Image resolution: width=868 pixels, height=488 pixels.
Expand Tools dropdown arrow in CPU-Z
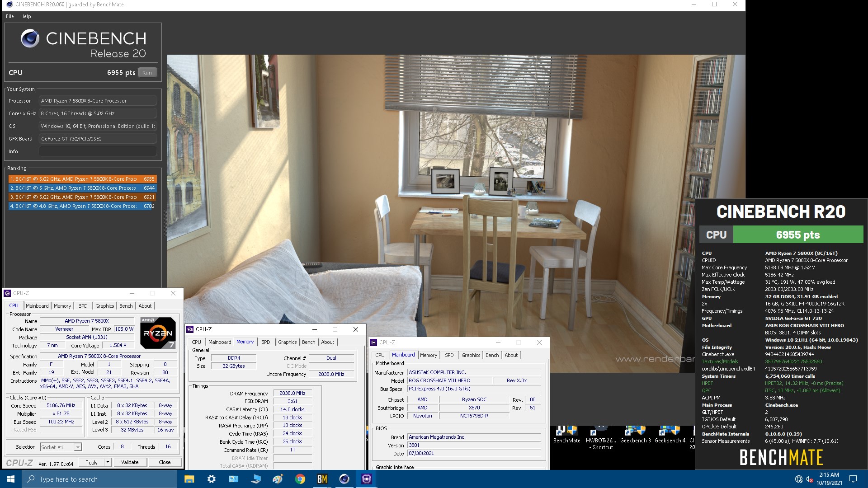click(108, 462)
